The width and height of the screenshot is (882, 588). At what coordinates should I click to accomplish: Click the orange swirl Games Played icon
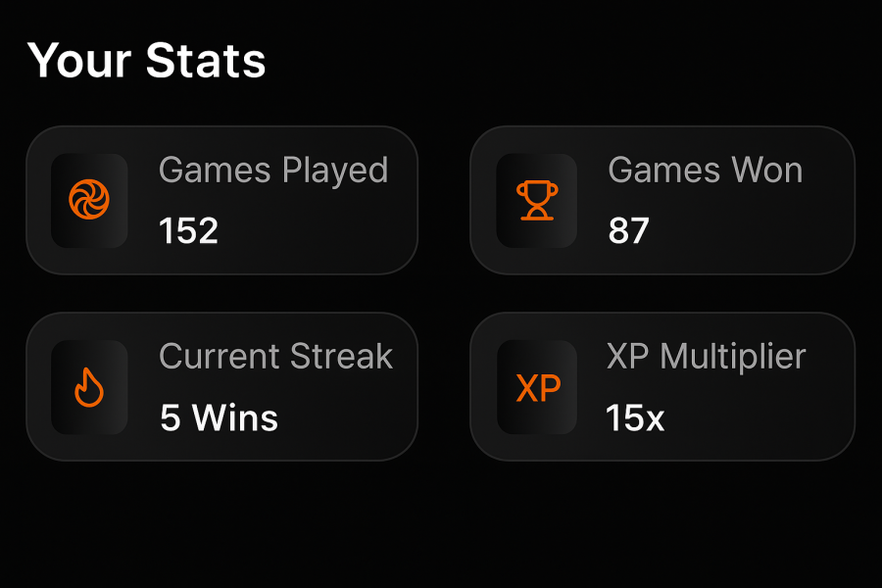[x=89, y=201]
